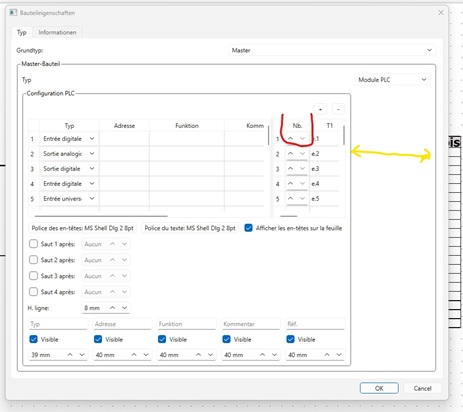
Task: Increase Nb. value in row 1
Action: click(291, 138)
